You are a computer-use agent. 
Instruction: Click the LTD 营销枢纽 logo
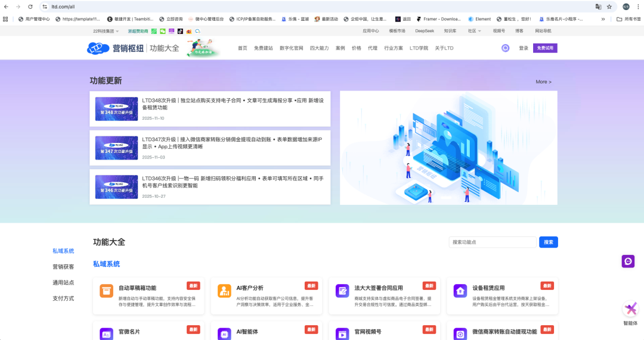tap(116, 48)
